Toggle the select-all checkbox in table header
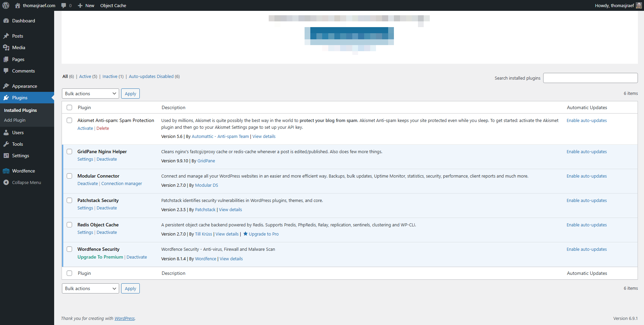The width and height of the screenshot is (644, 325). pyautogui.click(x=69, y=107)
